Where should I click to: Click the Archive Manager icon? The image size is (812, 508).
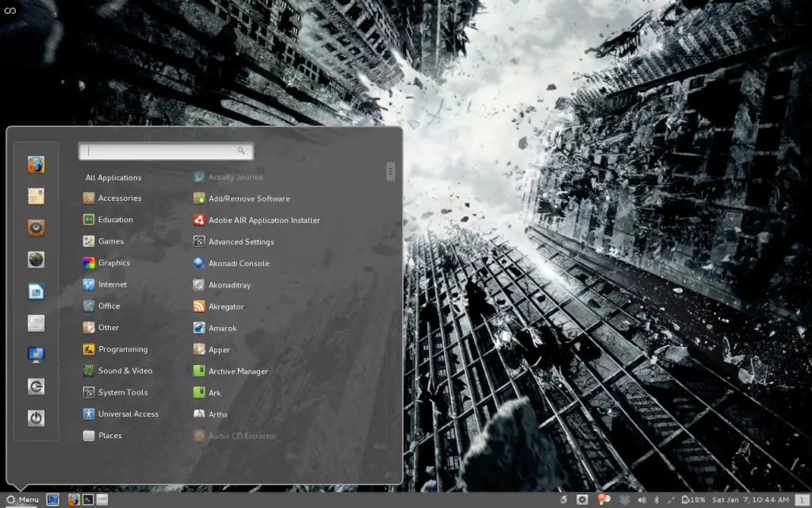click(199, 371)
